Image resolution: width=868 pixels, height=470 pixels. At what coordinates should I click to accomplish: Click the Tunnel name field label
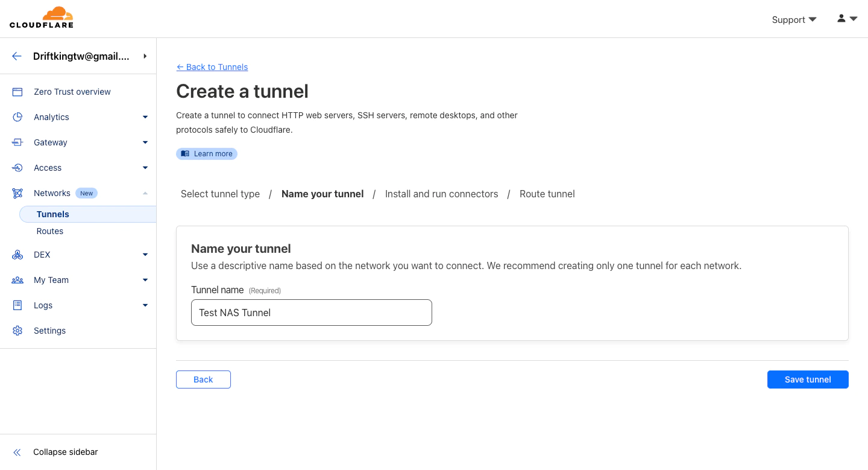pos(217,290)
